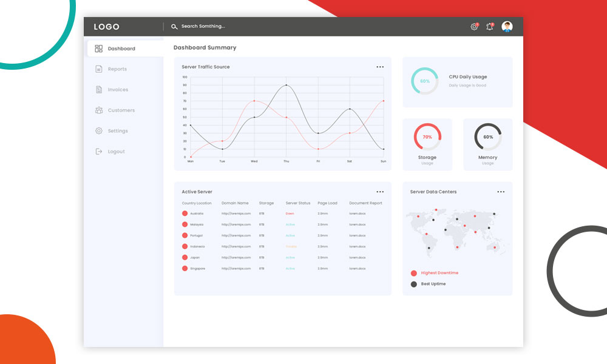The height and width of the screenshot is (364, 607).
Task: Click the Invoices document icon
Action: click(x=99, y=90)
